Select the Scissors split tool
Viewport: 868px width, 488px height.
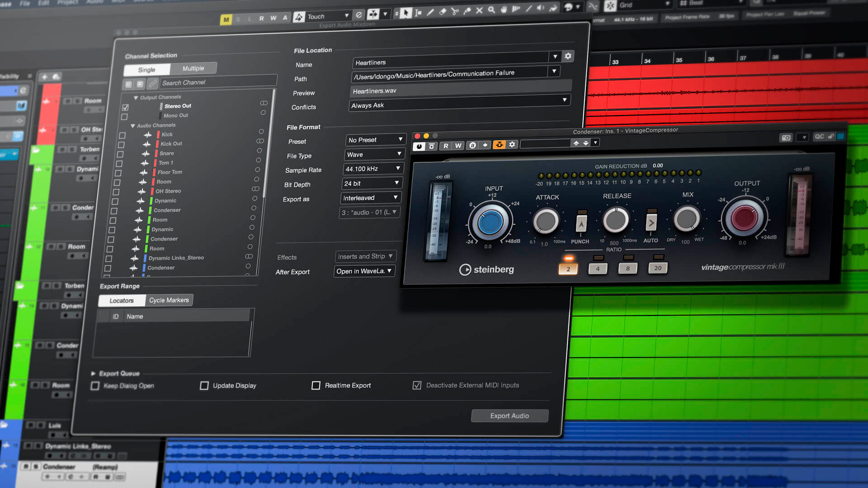[455, 12]
